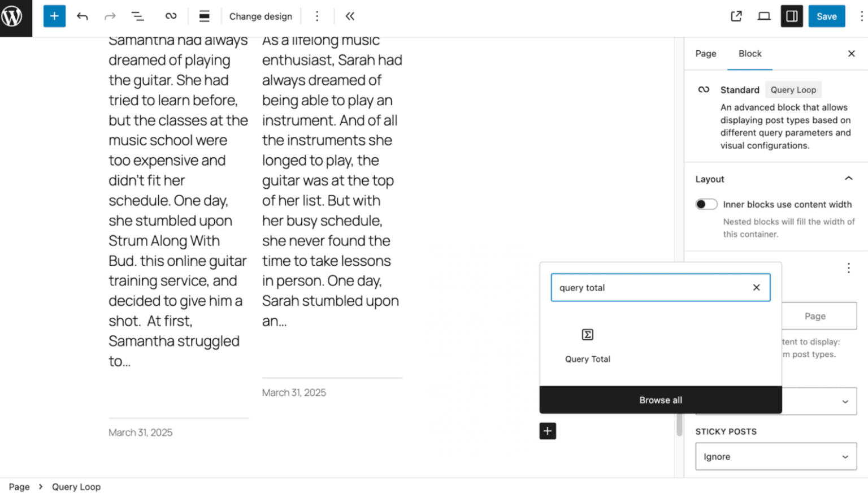
Task: Click the Browse all button
Action: pos(660,400)
